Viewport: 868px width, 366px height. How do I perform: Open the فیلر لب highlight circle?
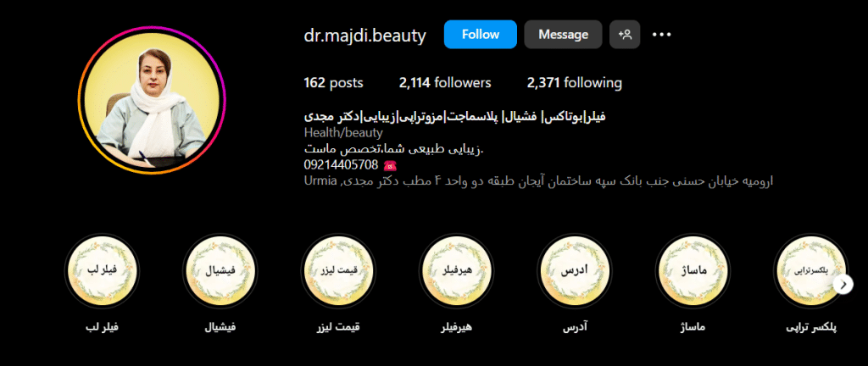(102, 270)
